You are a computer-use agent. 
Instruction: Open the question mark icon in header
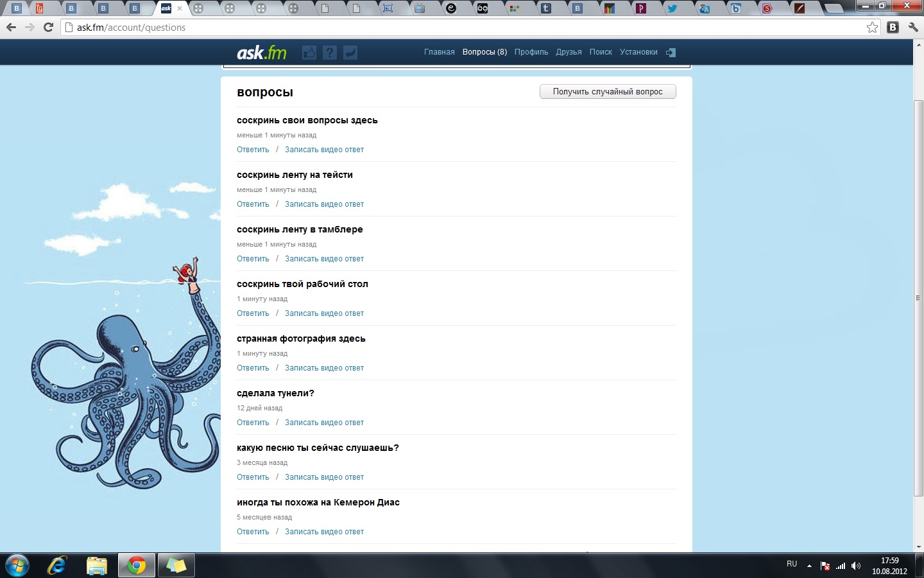(x=330, y=53)
